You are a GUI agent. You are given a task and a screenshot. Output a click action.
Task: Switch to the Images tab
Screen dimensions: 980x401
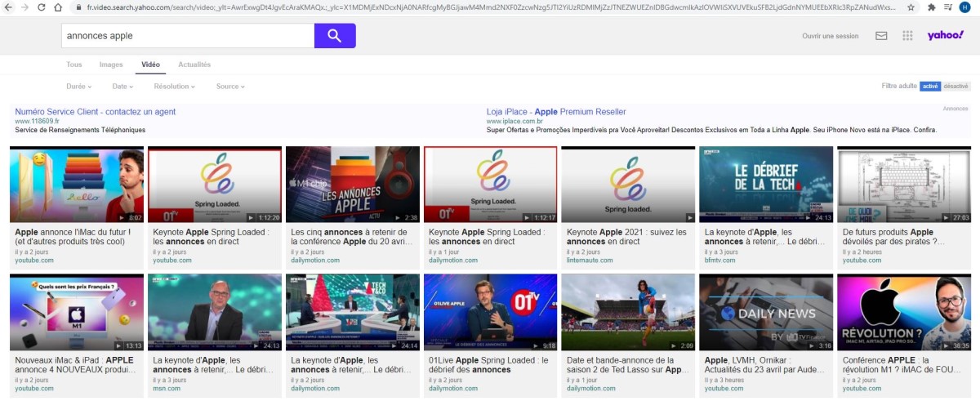click(x=111, y=65)
